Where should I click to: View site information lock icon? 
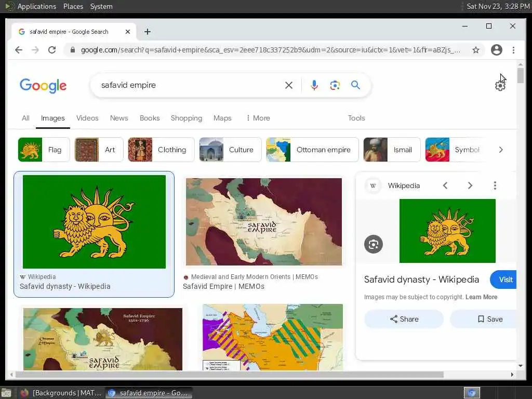tap(72, 50)
